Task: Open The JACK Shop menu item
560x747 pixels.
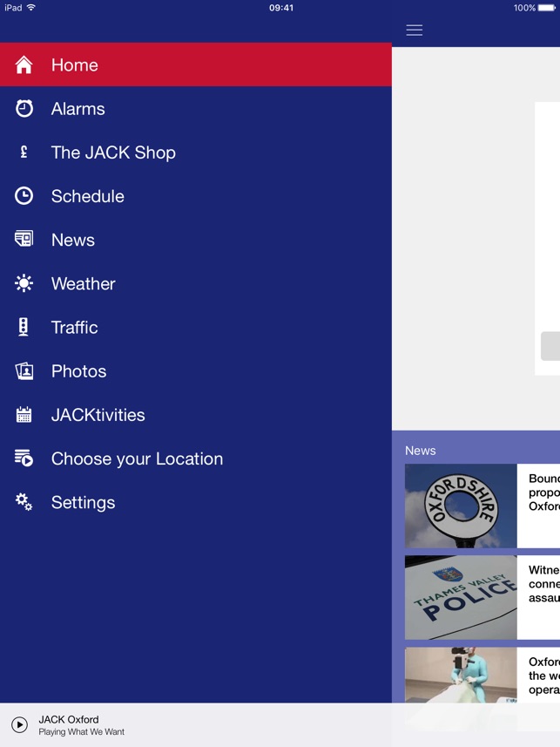Action: tap(196, 153)
